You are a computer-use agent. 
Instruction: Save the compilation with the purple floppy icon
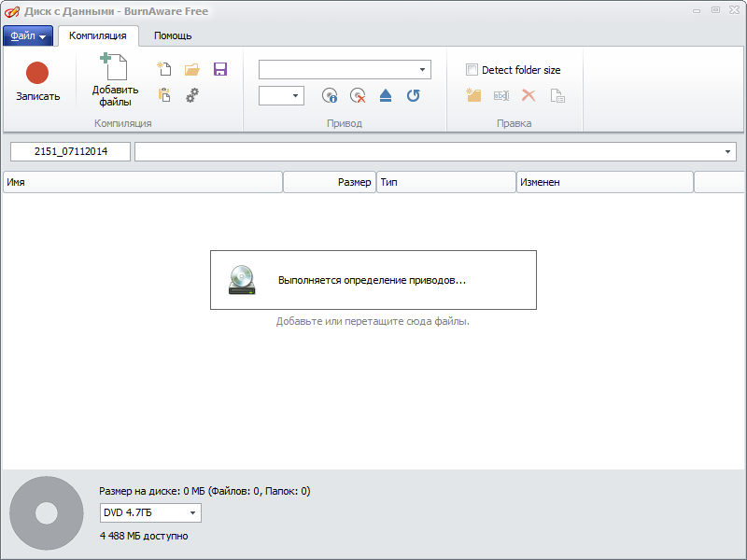pos(220,69)
